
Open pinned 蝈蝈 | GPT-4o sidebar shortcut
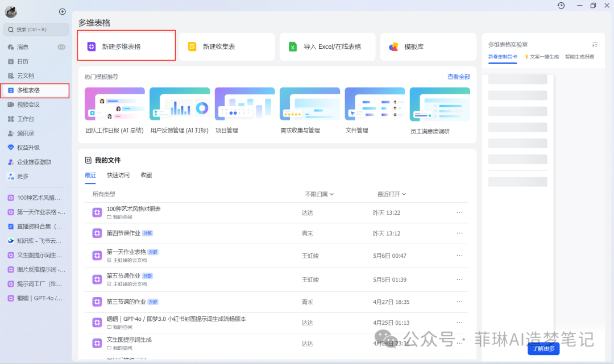pyautogui.click(x=35, y=298)
